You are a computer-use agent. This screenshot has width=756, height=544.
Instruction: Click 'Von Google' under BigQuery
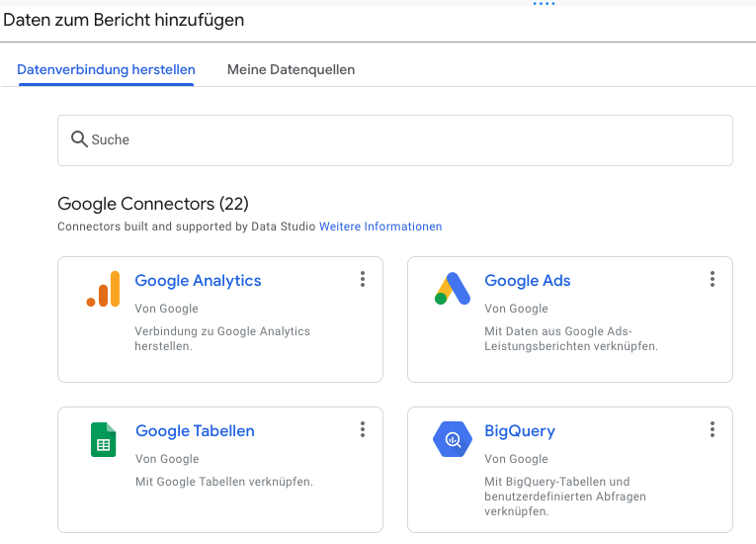[x=516, y=459]
